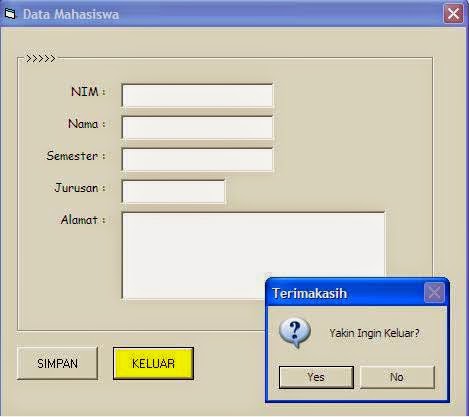Focus the Nama text box

pos(197,128)
